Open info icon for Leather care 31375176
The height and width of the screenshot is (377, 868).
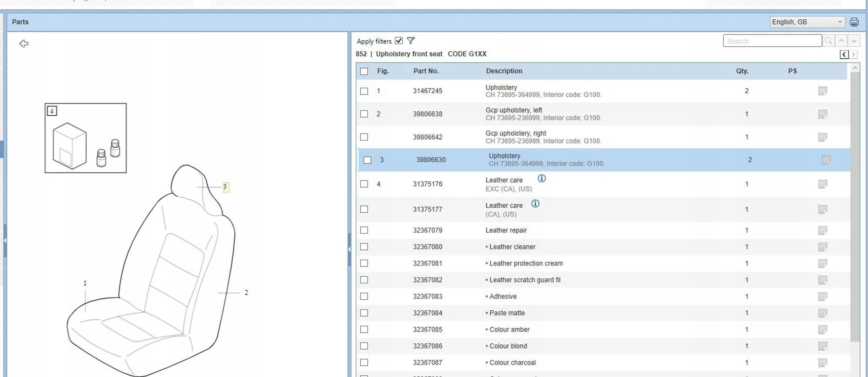[x=541, y=179]
